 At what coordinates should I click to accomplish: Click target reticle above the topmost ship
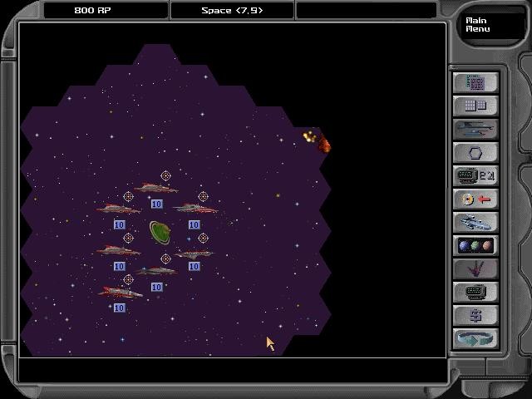tap(165, 175)
